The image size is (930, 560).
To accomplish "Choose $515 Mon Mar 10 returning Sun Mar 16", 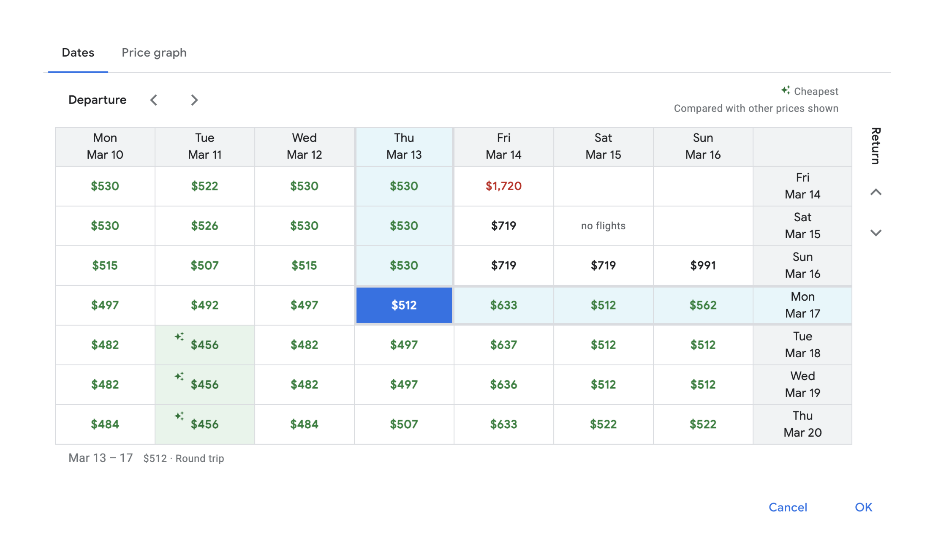I will coord(105,266).
